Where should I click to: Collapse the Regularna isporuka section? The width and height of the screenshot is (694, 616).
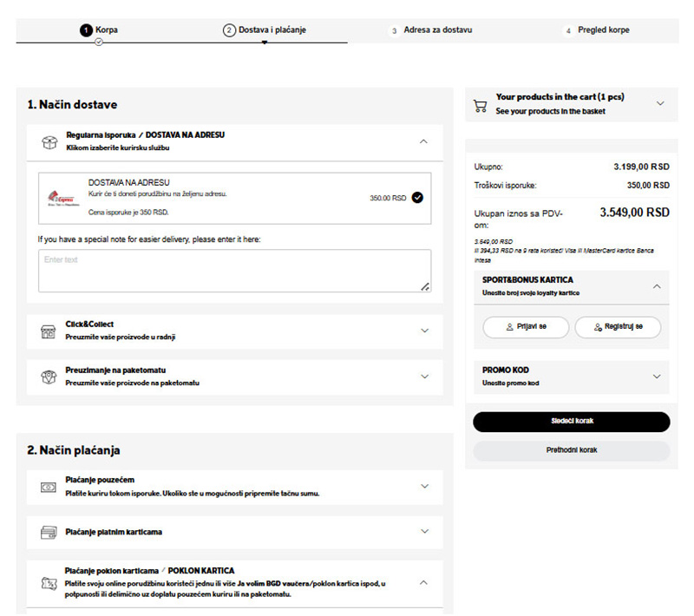pyautogui.click(x=423, y=141)
